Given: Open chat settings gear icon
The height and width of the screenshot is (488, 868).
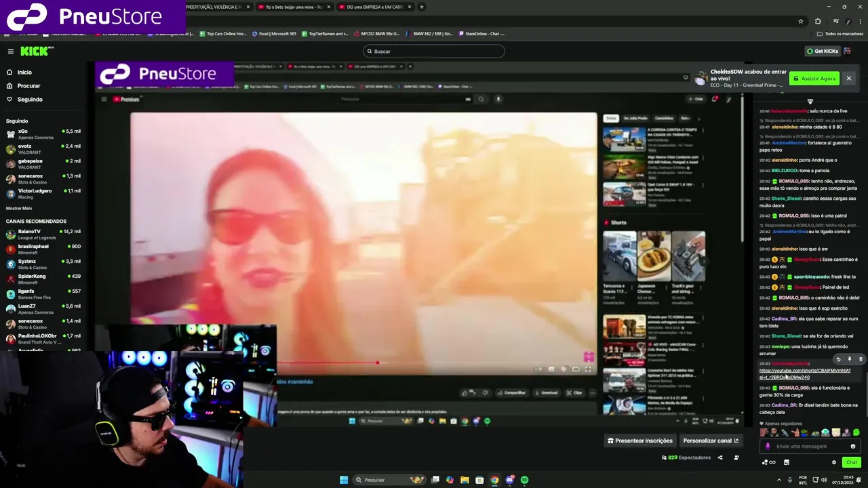Looking at the screenshot, I should (834, 462).
